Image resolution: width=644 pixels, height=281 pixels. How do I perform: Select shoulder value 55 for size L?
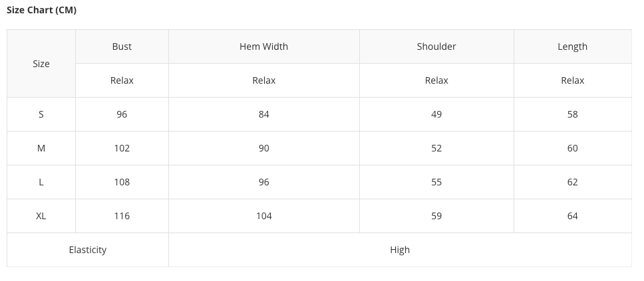436,182
